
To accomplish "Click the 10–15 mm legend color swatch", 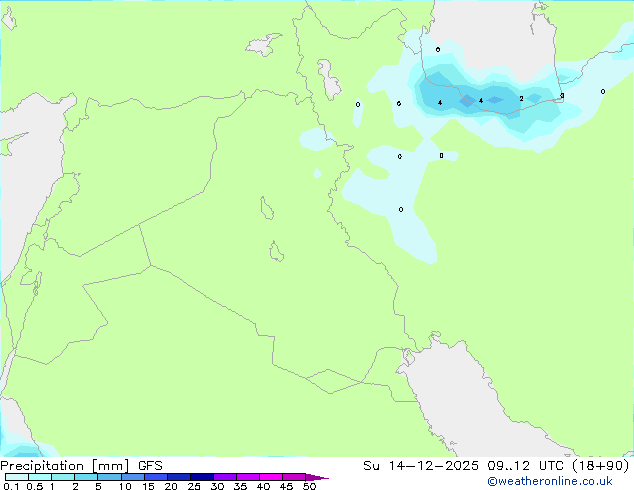I will pos(133,477).
